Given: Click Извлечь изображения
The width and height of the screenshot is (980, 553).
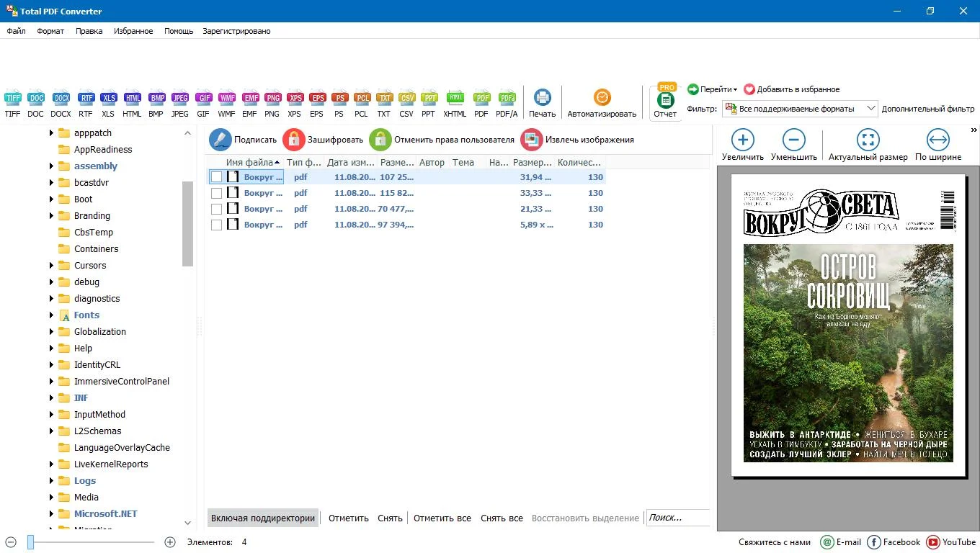Looking at the screenshot, I should click(578, 140).
